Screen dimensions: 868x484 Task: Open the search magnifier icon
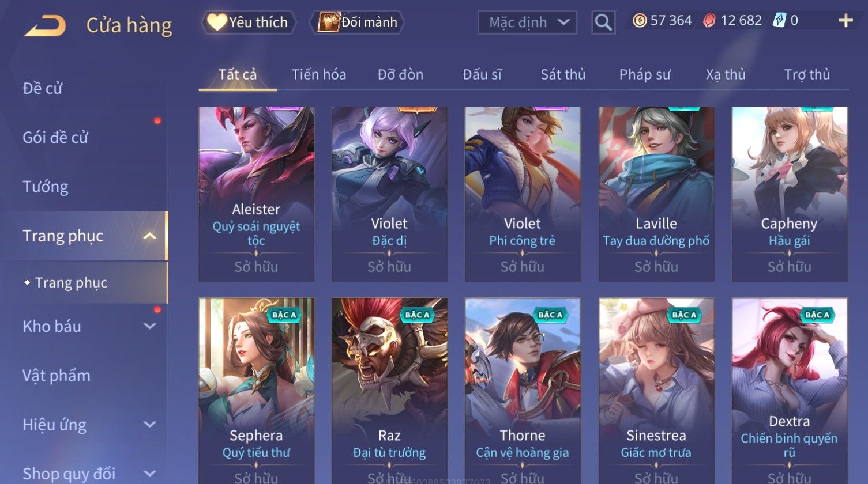(x=603, y=22)
